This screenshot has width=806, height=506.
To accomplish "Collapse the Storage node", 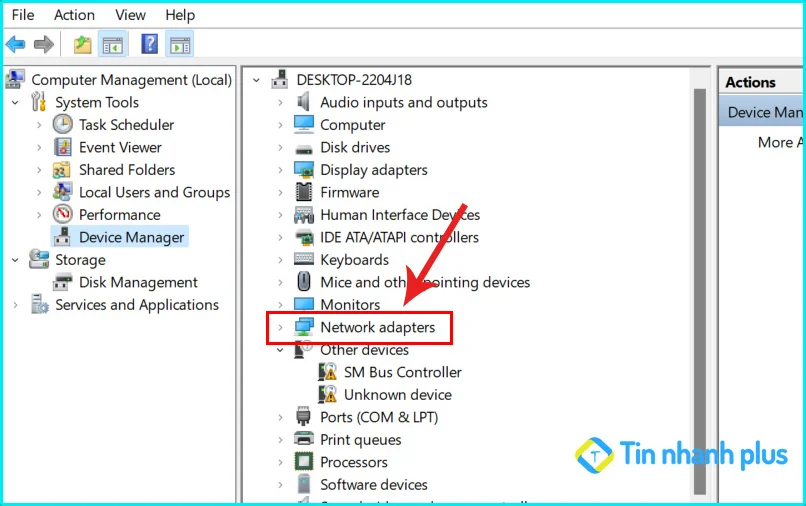I will coord(15,260).
